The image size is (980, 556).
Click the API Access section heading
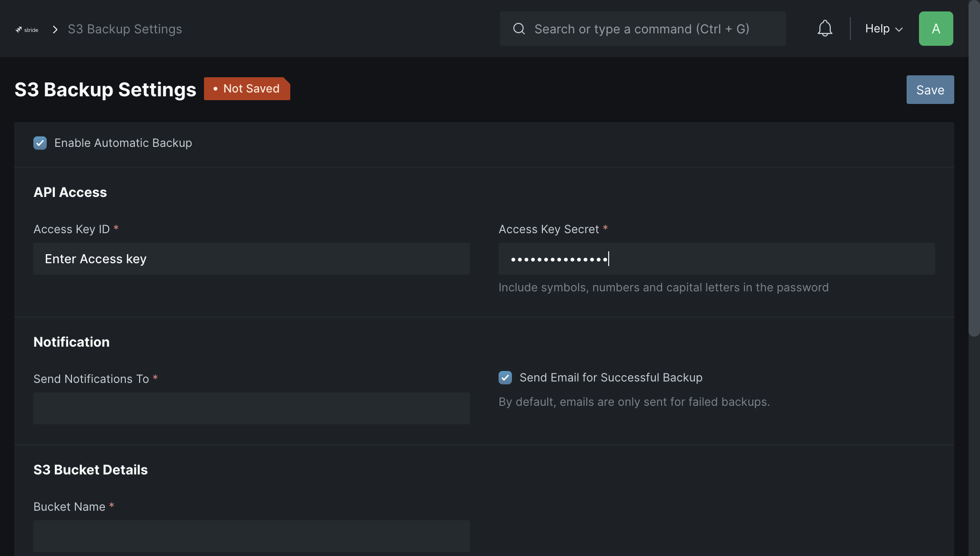pos(70,192)
